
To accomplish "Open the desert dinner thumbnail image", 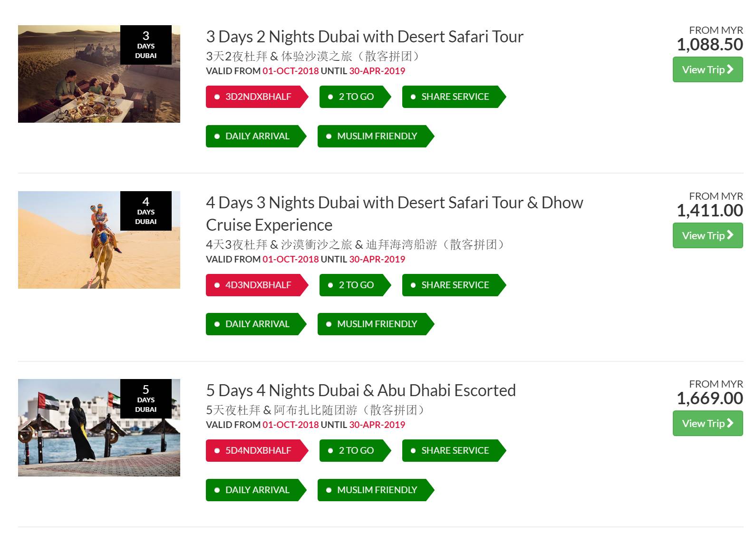I will click(99, 74).
